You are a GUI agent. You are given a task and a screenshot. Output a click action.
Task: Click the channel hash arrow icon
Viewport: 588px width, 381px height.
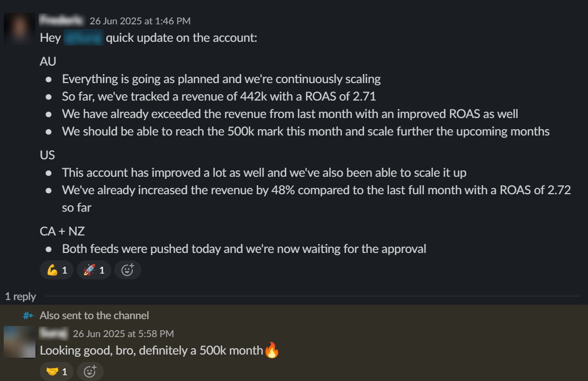point(28,316)
